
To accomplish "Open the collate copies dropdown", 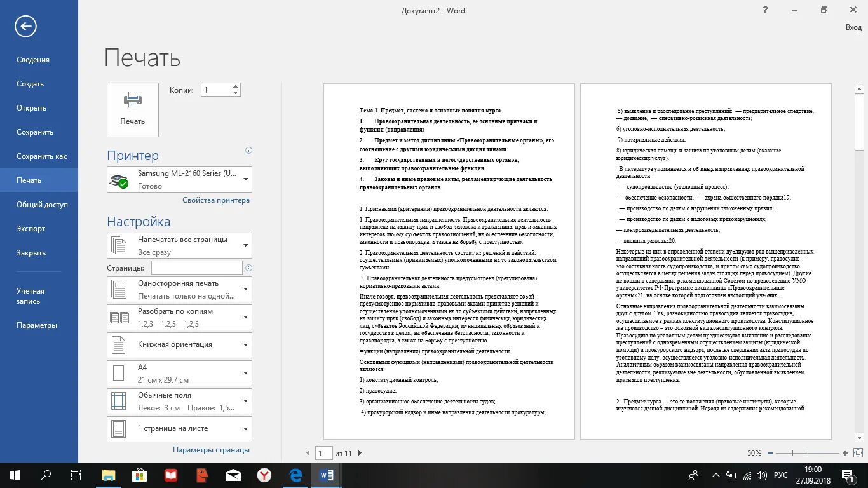I will [x=180, y=317].
